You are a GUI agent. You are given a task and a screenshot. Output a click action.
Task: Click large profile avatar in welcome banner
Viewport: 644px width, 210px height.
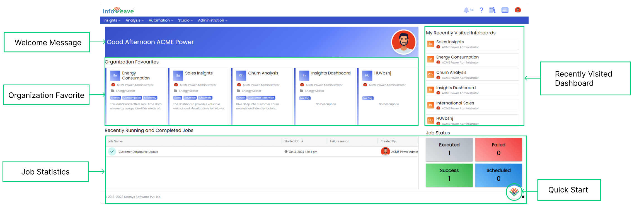403,42
